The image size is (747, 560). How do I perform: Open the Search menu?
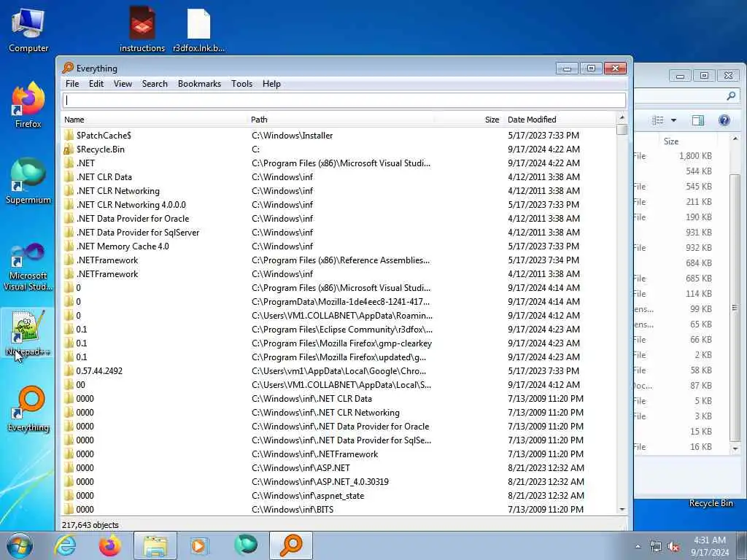(155, 84)
